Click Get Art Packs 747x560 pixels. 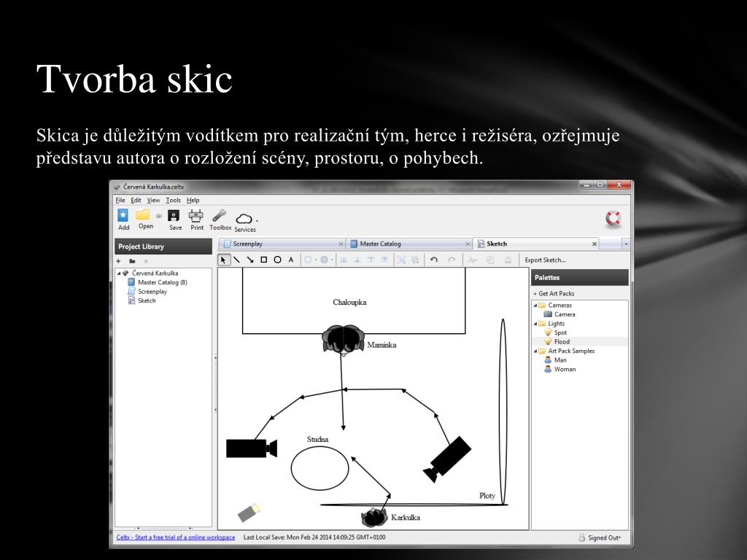[x=554, y=293]
